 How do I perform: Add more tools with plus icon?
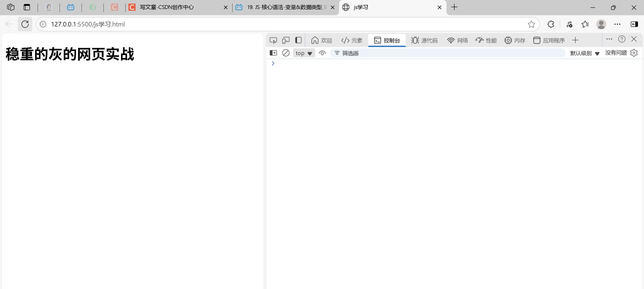[x=575, y=40]
